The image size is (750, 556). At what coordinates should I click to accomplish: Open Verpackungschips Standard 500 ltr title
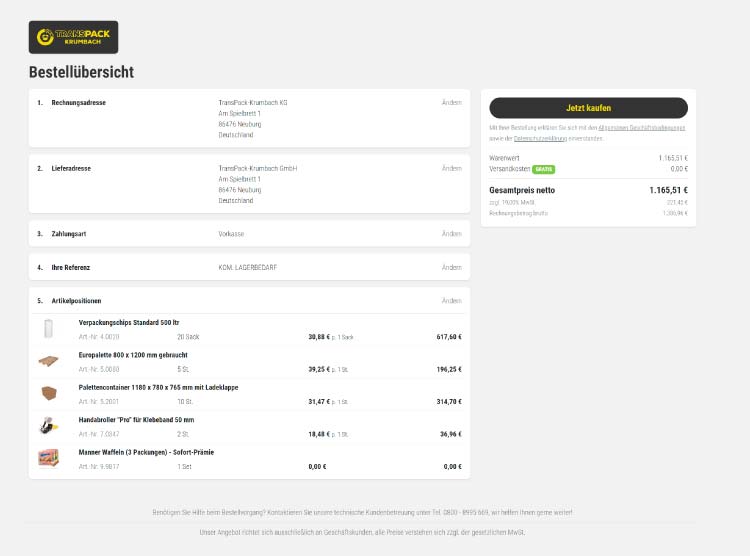tap(128, 322)
